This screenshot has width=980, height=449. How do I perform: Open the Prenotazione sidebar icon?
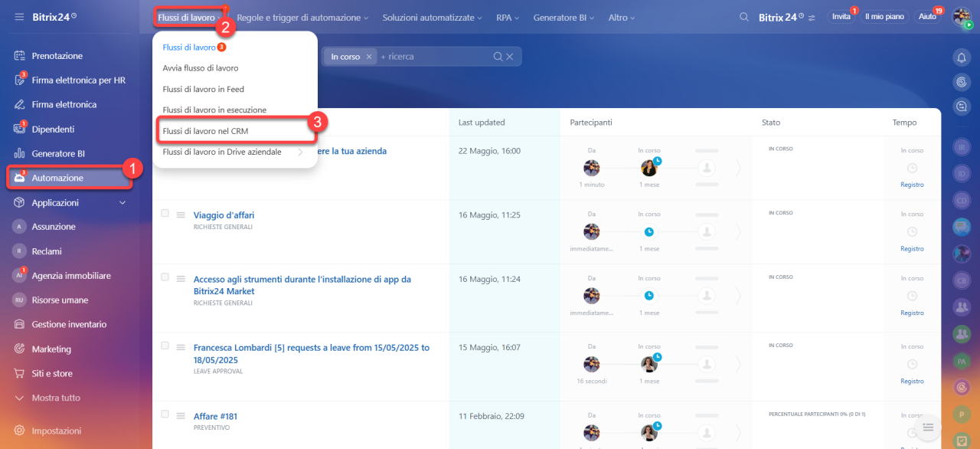(x=20, y=56)
